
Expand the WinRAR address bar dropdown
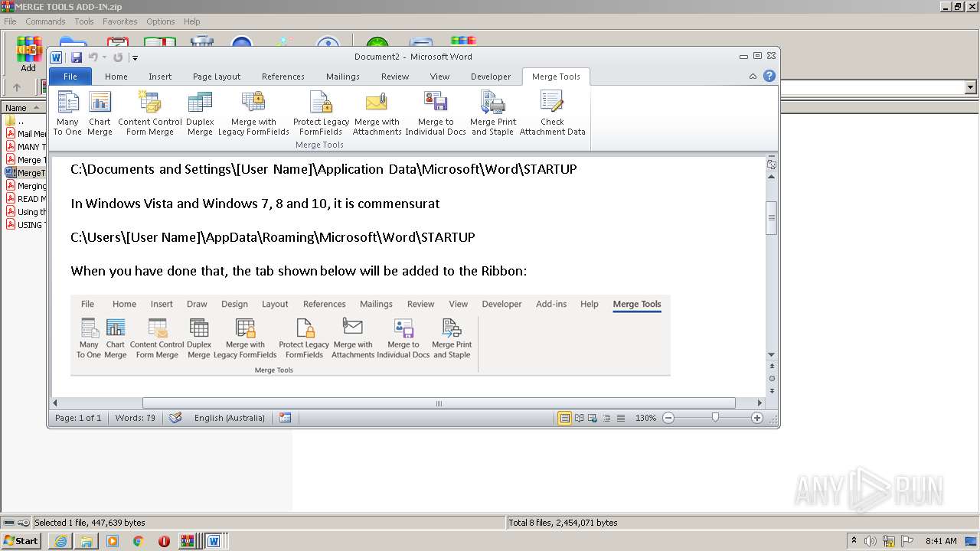click(971, 87)
